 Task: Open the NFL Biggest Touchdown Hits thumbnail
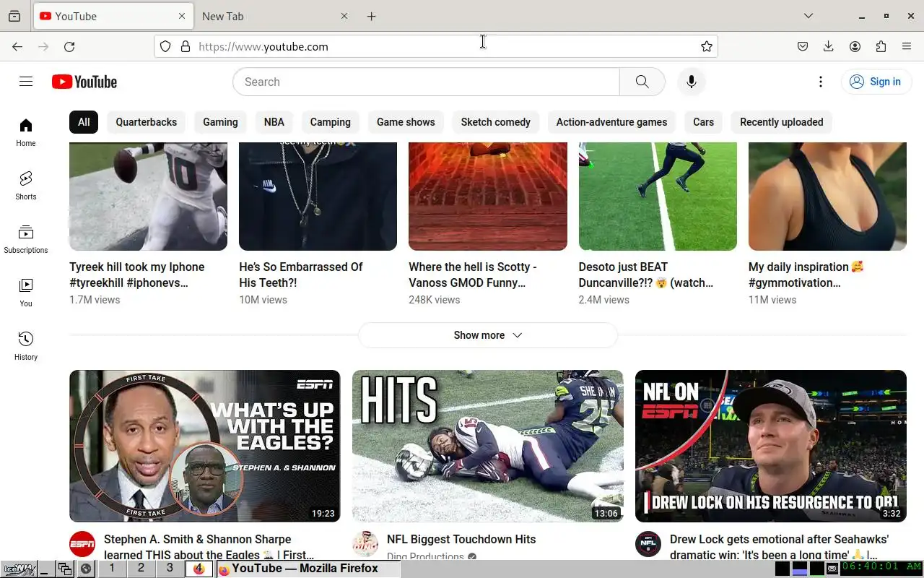[488, 446]
